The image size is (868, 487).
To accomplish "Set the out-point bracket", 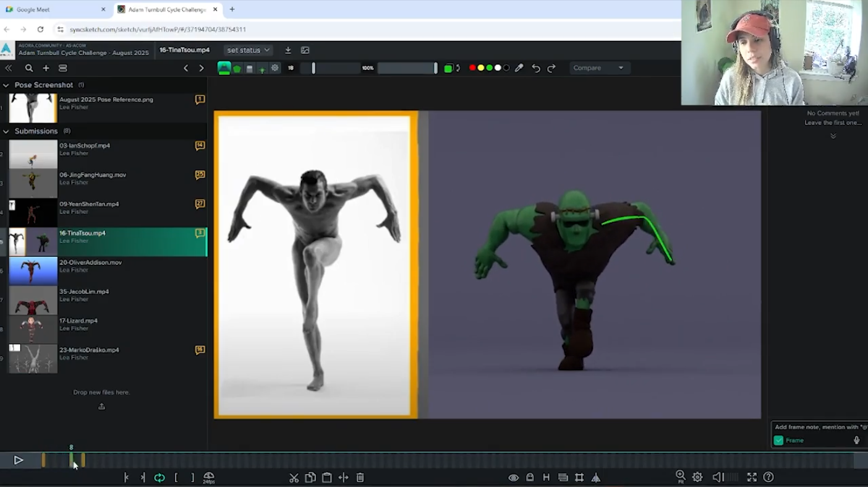I will (192, 477).
